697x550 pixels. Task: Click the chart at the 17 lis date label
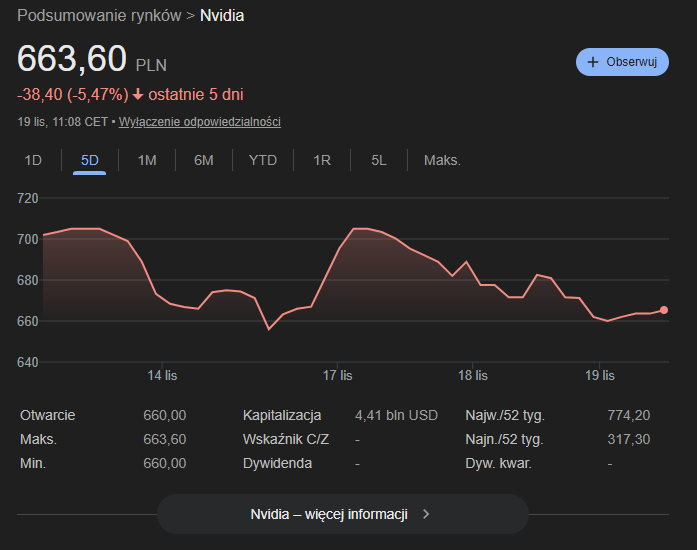tap(338, 375)
